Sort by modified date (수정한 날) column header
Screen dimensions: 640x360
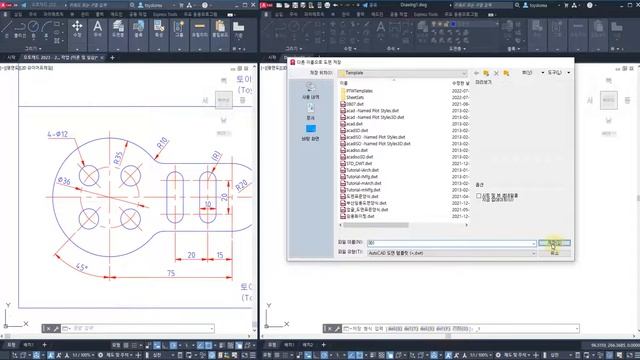(x=460, y=83)
